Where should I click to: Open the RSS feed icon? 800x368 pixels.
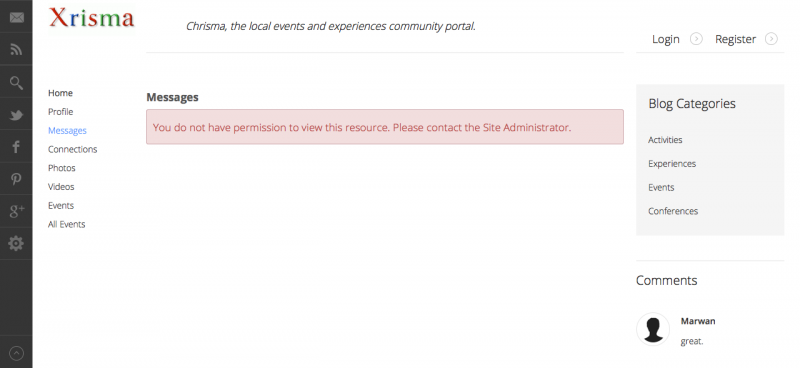click(16, 50)
